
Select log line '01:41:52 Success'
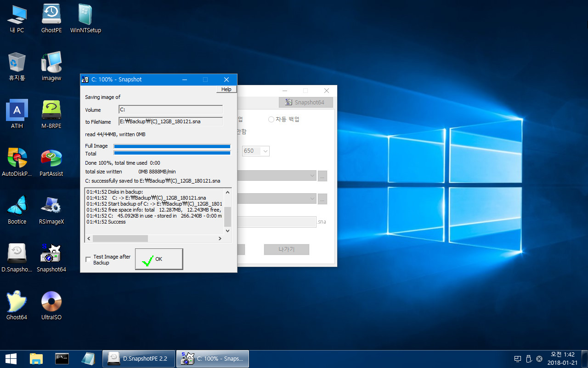106,222
